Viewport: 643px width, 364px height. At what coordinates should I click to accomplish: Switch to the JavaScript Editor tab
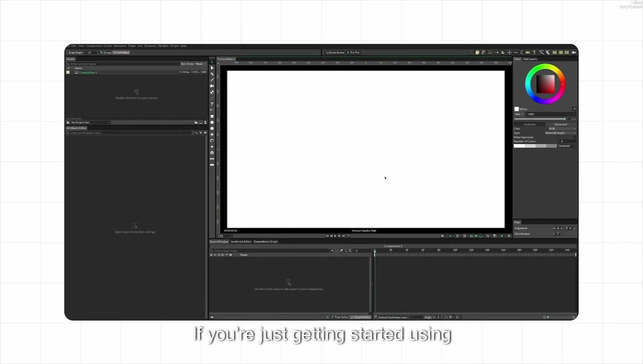tap(241, 242)
